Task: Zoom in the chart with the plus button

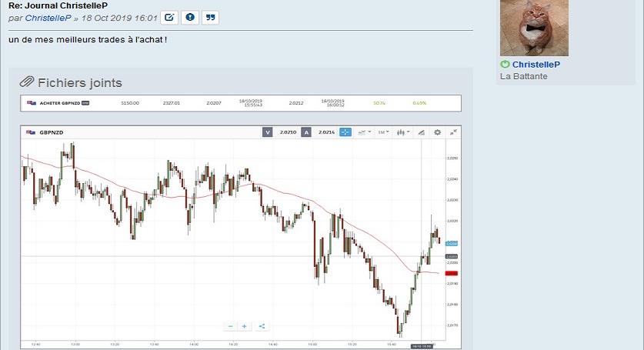Action: [x=245, y=325]
